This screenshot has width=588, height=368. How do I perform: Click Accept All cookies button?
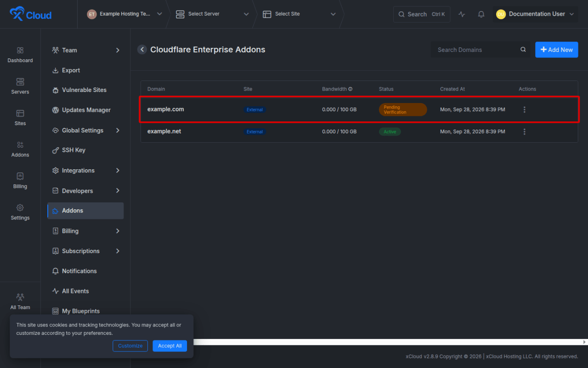(170, 346)
